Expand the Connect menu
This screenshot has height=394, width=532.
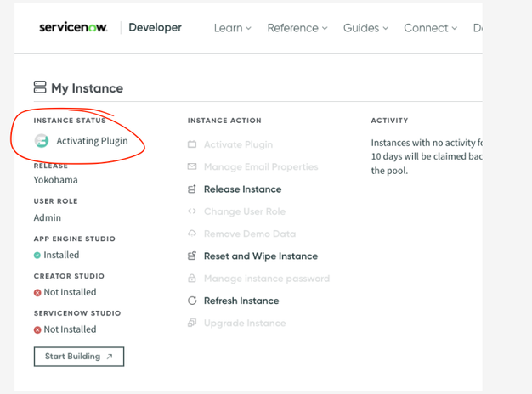pyautogui.click(x=431, y=28)
